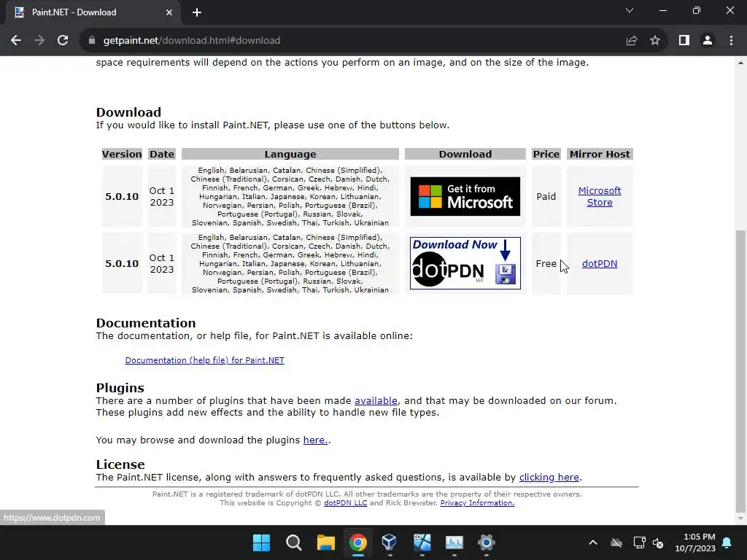Close the Paint.NET - Download tab
The width and height of the screenshot is (747, 560).
pyautogui.click(x=169, y=12)
